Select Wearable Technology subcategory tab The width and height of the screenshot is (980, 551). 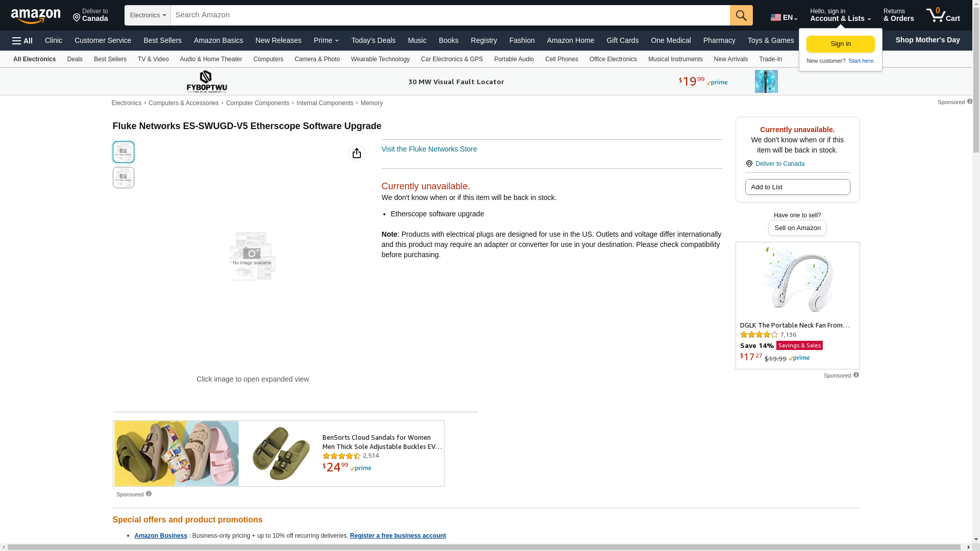point(380,59)
